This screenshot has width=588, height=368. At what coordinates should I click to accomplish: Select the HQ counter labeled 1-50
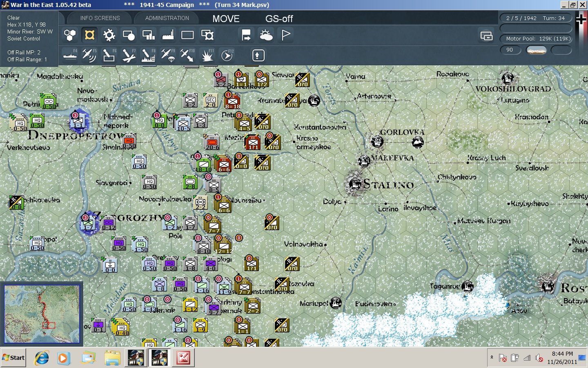pos(140,244)
